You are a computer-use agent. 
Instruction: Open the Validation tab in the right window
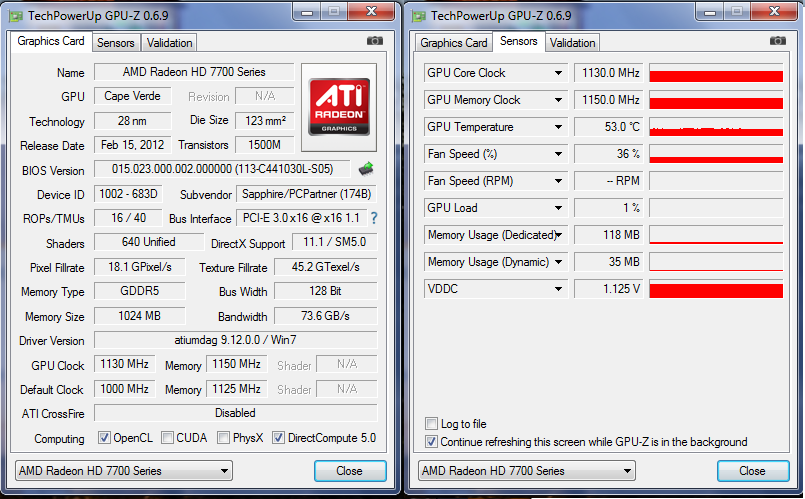[x=572, y=43]
